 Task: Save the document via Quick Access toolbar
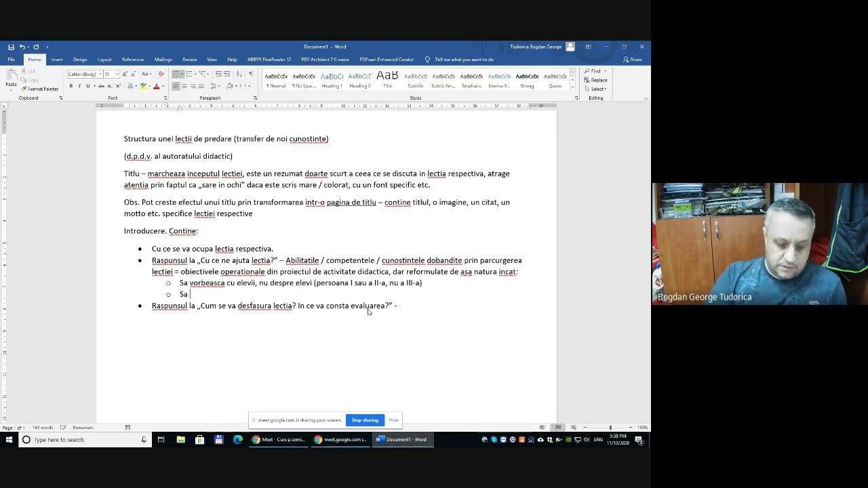[11, 47]
